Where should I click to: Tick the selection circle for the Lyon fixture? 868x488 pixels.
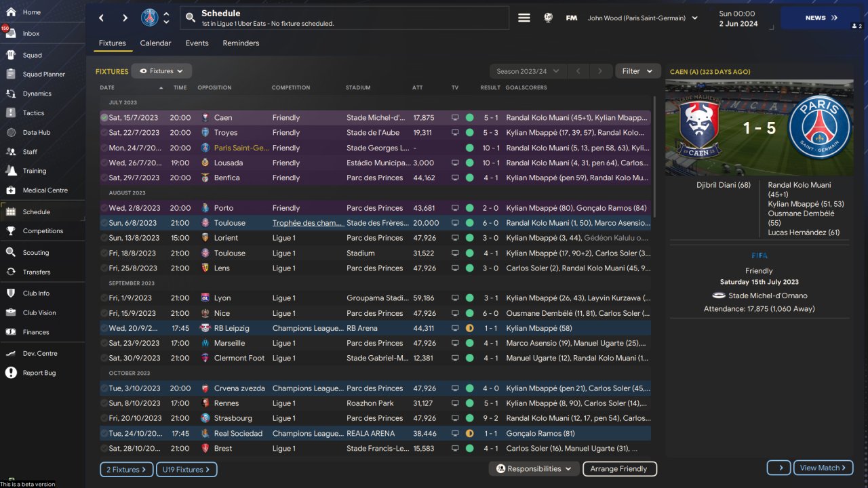click(104, 298)
